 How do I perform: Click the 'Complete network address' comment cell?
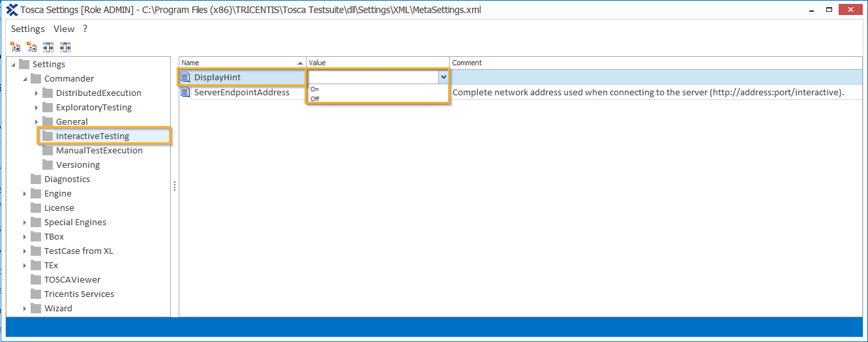(656, 92)
